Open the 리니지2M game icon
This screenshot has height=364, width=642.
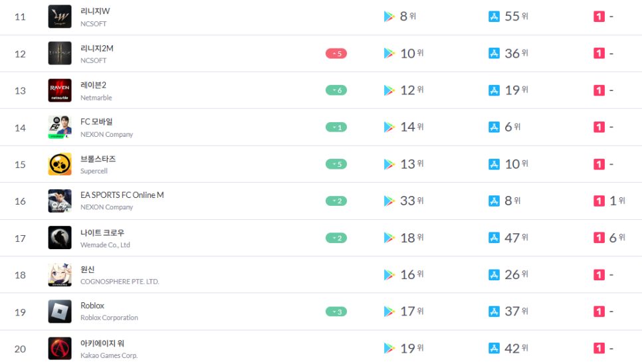(60, 53)
